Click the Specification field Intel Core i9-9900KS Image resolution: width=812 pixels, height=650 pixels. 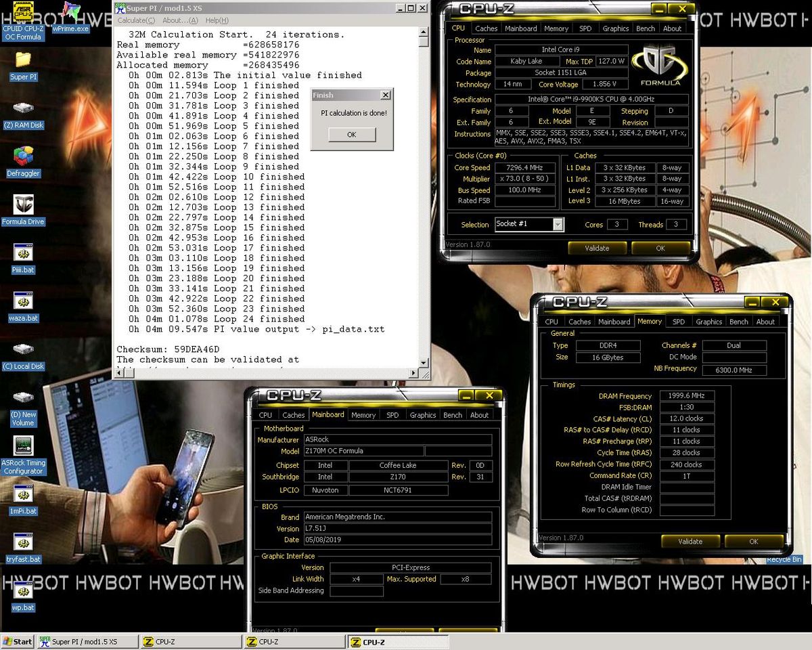(591, 99)
